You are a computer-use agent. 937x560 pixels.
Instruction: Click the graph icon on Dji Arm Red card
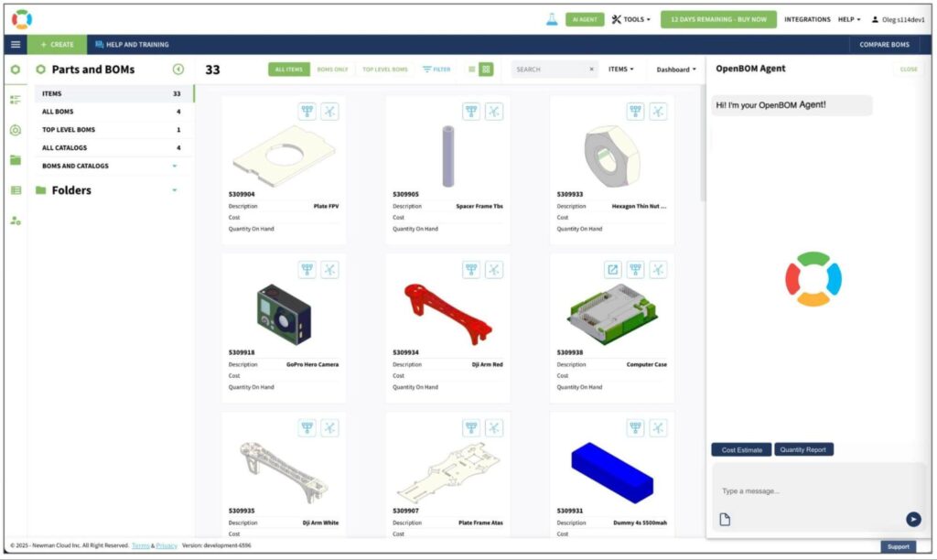494,270
